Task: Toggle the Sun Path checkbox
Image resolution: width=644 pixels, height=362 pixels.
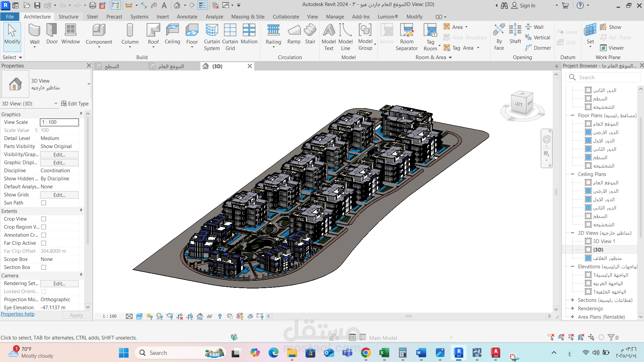Action: click(x=44, y=203)
